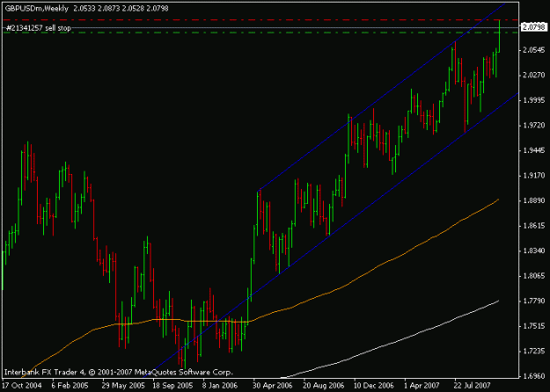Click the price scale value 1.7235

534,351
